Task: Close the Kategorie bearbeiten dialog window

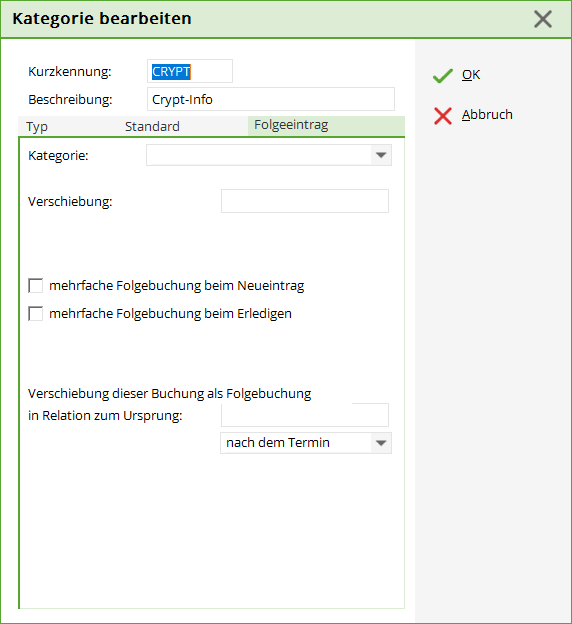Action: point(543,19)
